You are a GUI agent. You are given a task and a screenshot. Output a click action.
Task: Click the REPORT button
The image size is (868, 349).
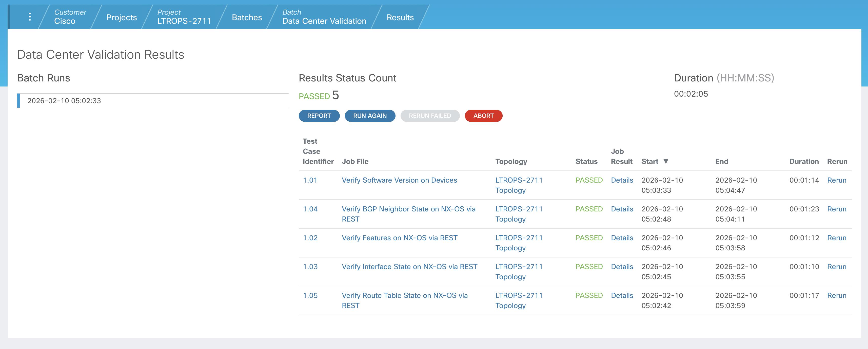pyautogui.click(x=319, y=116)
